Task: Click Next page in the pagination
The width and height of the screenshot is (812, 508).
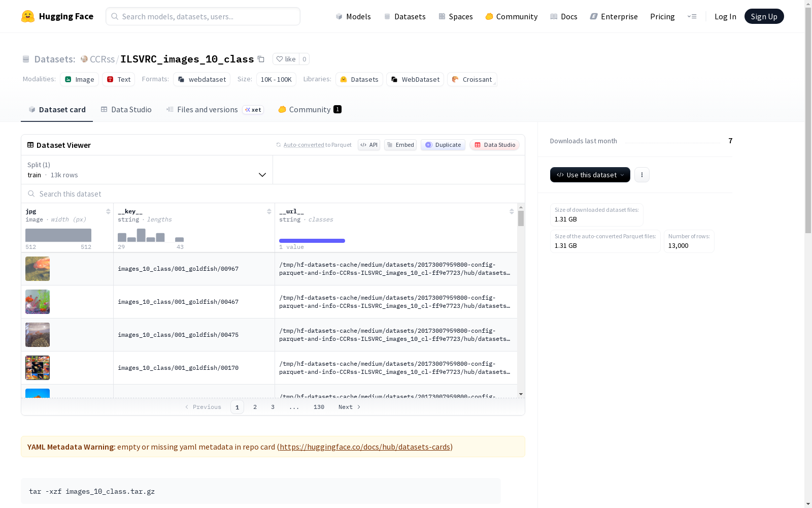Action: (x=350, y=407)
